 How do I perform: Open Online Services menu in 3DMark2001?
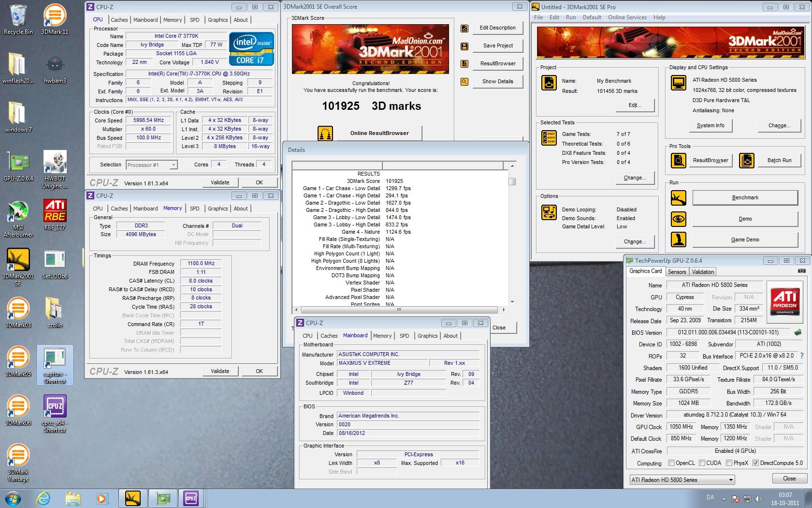pyautogui.click(x=627, y=17)
